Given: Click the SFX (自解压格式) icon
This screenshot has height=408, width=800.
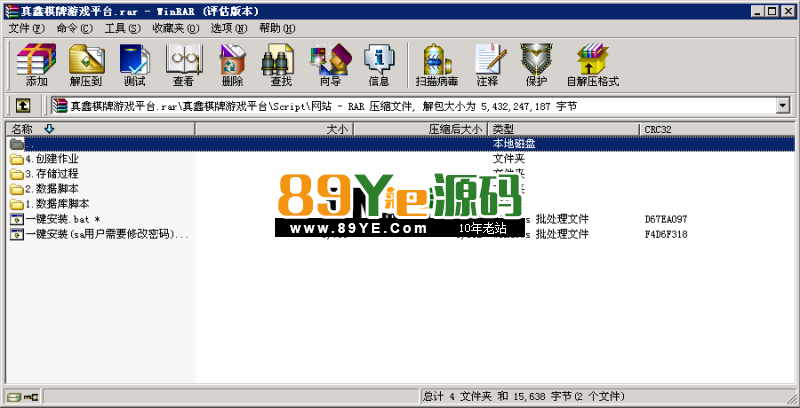Looking at the screenshot, I should 593,65.
